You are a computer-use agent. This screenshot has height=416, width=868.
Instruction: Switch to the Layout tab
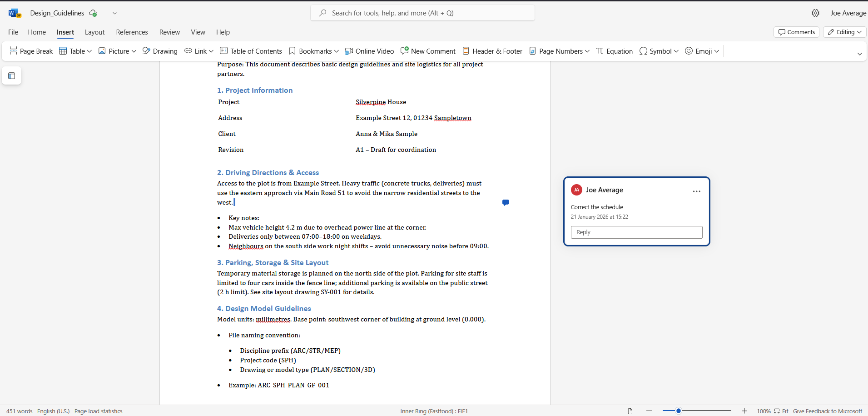pos(94,32)
